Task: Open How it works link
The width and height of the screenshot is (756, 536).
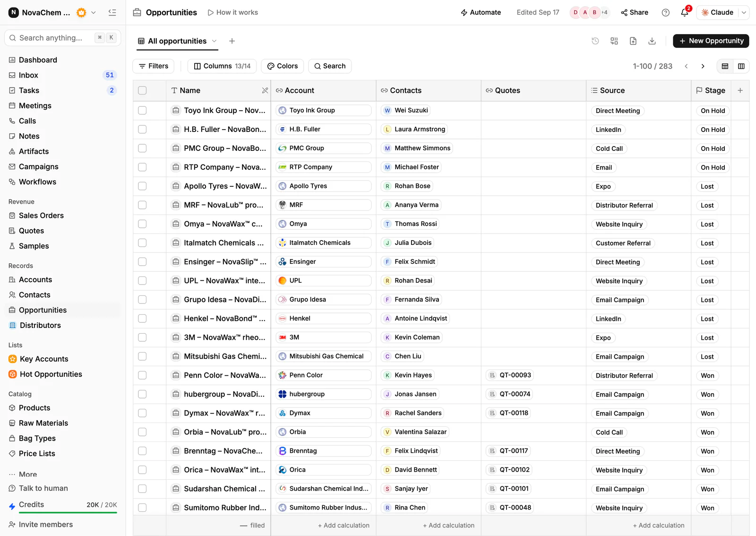Action: pyautogui.click(x=233, y=12)
